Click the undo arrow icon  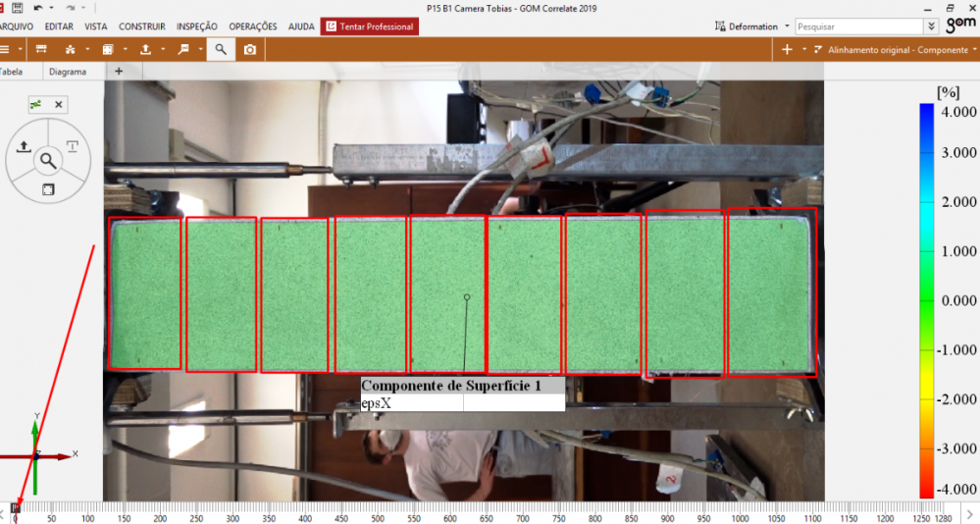37,7
